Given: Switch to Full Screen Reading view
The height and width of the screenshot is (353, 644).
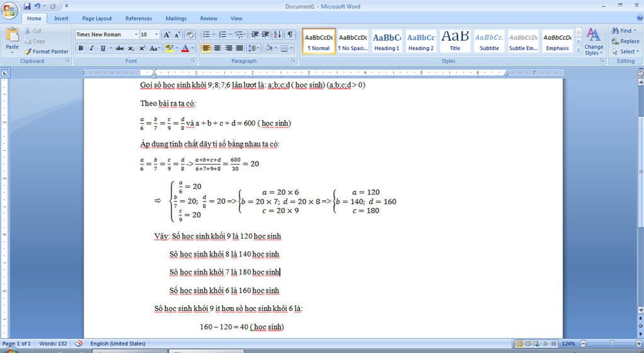Looking at the screenshot, I should click(x=528, y=344).
